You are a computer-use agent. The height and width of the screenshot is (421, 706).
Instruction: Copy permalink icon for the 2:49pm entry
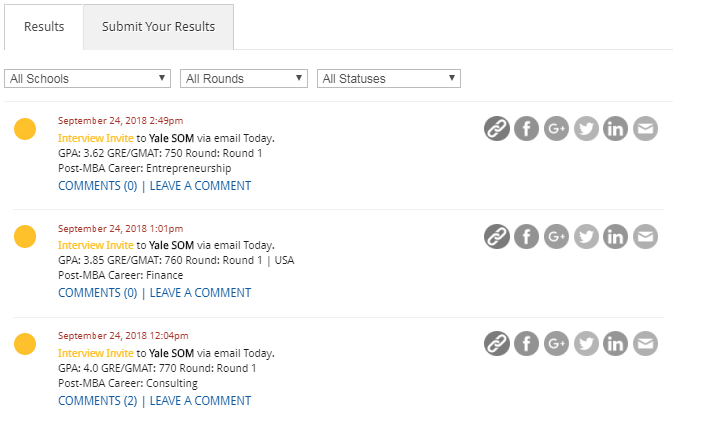497,128
